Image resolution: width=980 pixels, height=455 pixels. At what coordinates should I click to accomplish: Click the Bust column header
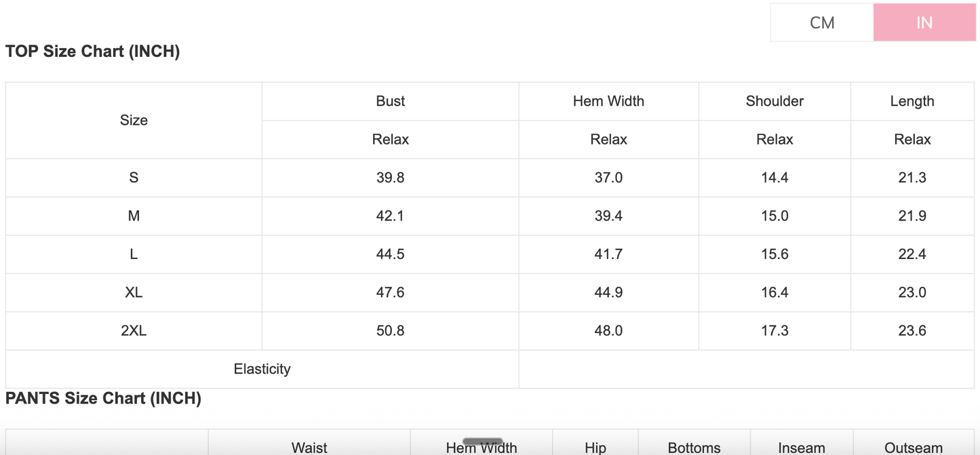coord(390,101)
